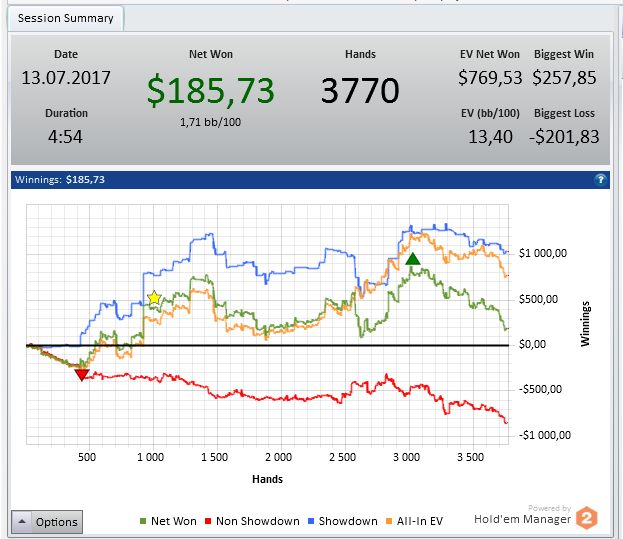Click the 2 000 x-axis tick label

tap(278, 457)
